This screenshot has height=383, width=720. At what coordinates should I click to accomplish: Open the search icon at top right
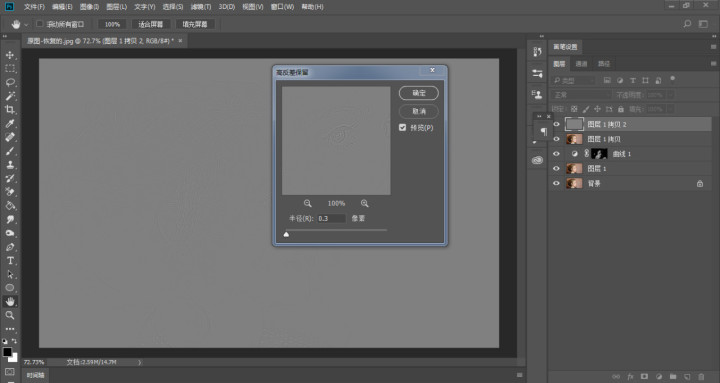[687, 24]
